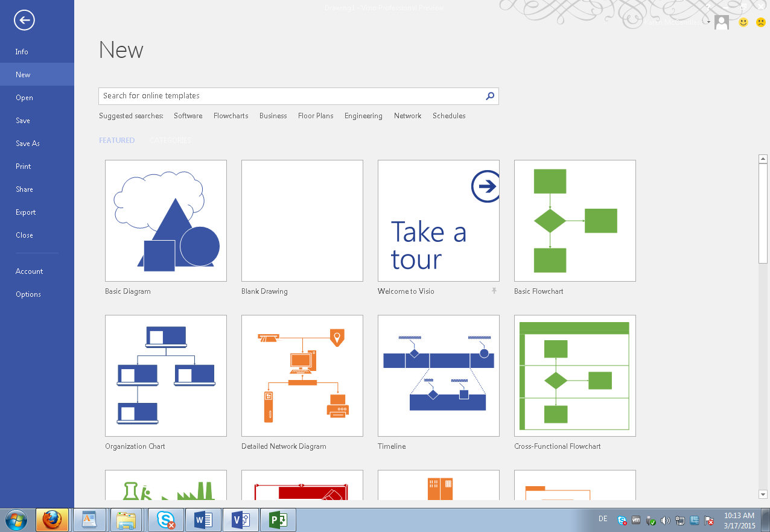Open Word from the taskbar
Screen dimensions: 770x532
point(203,519)
